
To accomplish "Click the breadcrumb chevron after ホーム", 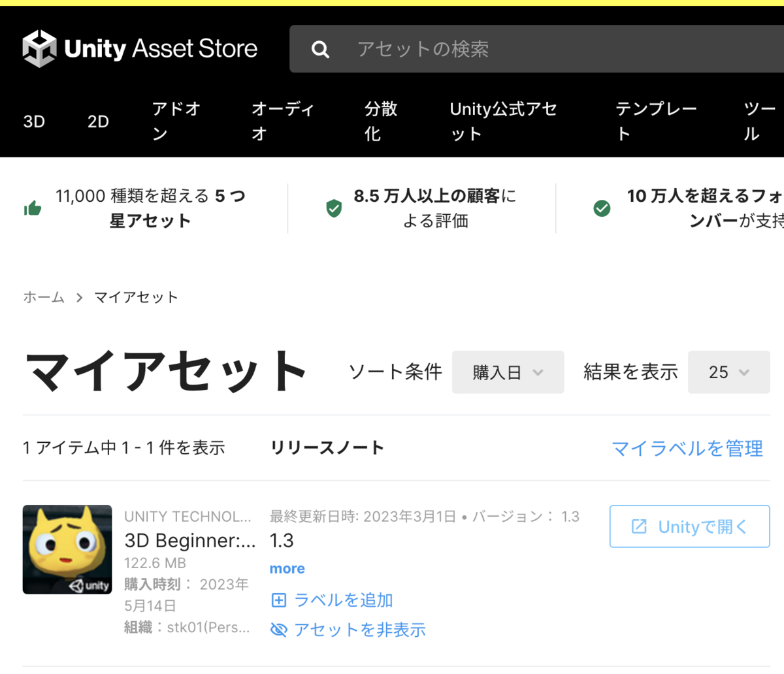I will (79, 298).
